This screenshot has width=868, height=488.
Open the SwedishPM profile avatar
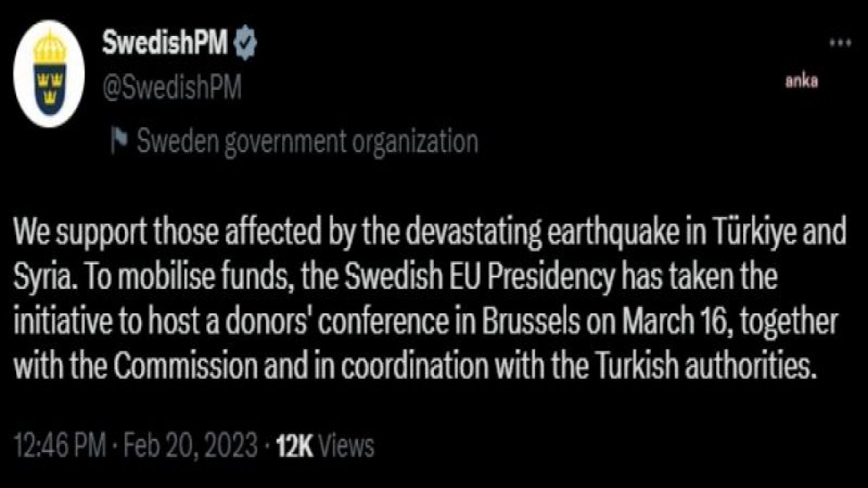point(50,74)
